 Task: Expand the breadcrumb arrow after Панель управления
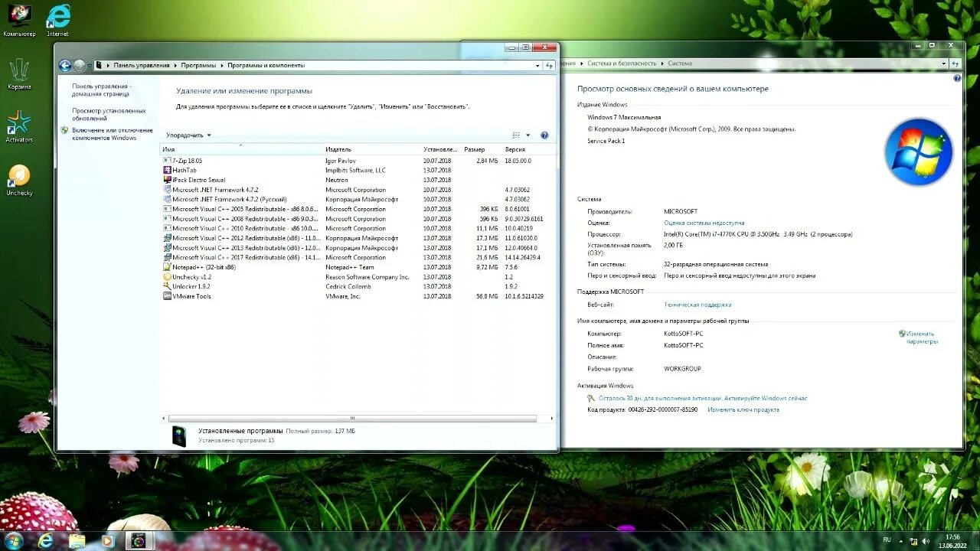pos(175,66)
